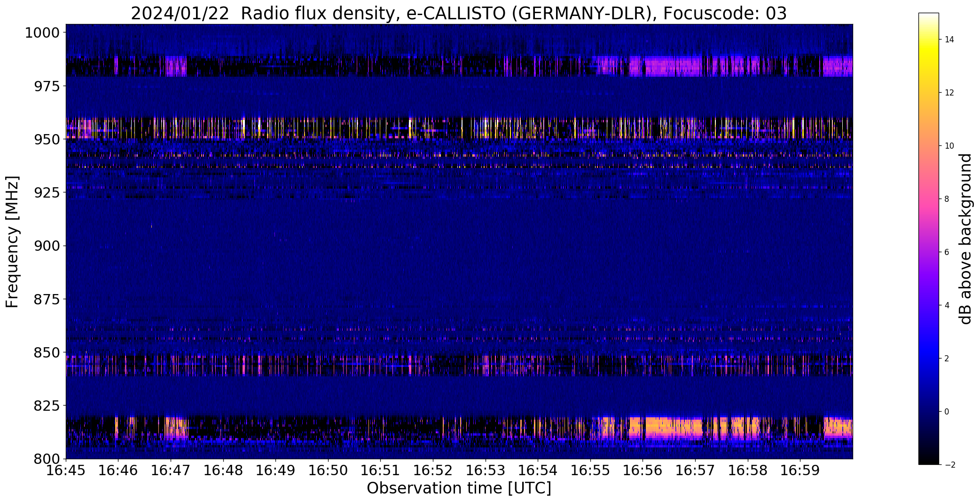
Task: Select the 925 frequency tick label
Action: click(x=47, y=193)
